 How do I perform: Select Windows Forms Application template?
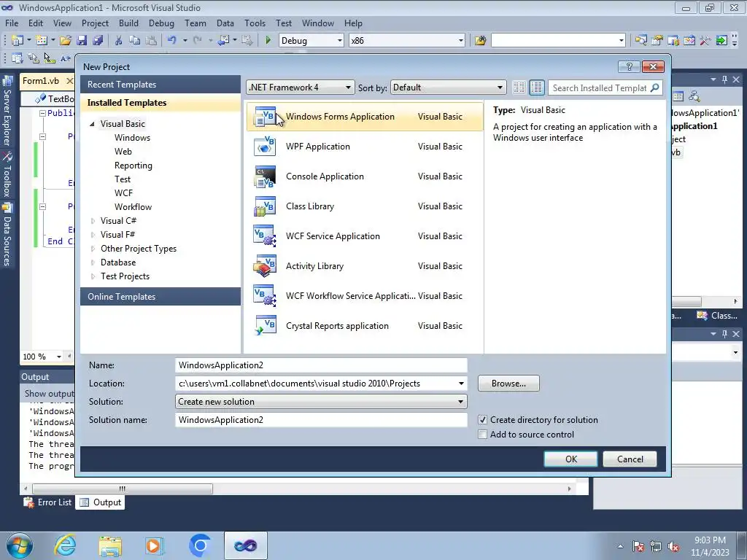(x=365, y=117)
